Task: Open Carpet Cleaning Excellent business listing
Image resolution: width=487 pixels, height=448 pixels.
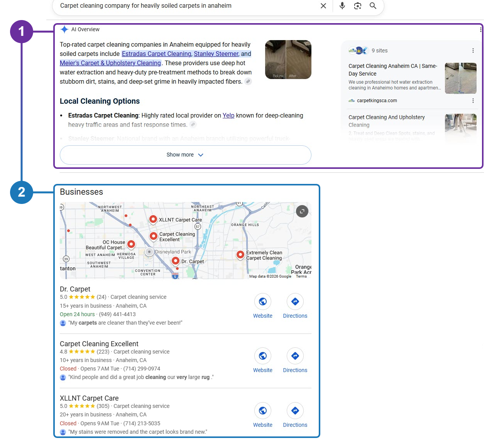Action: click(99, 344)
